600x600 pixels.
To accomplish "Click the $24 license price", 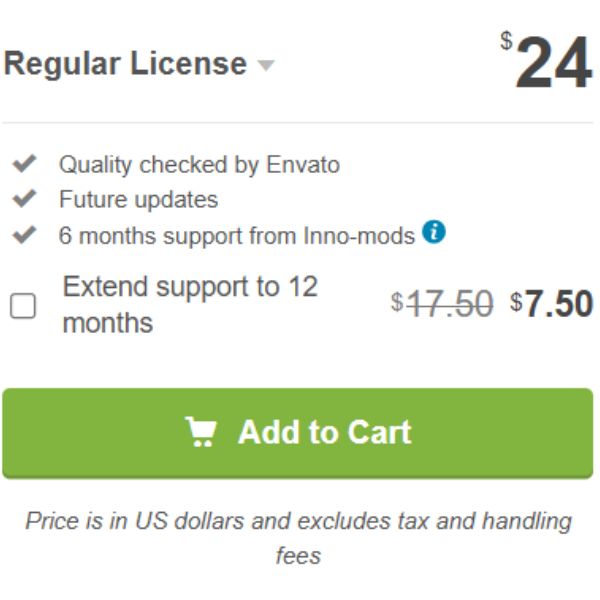I will (x=547, y=61).
